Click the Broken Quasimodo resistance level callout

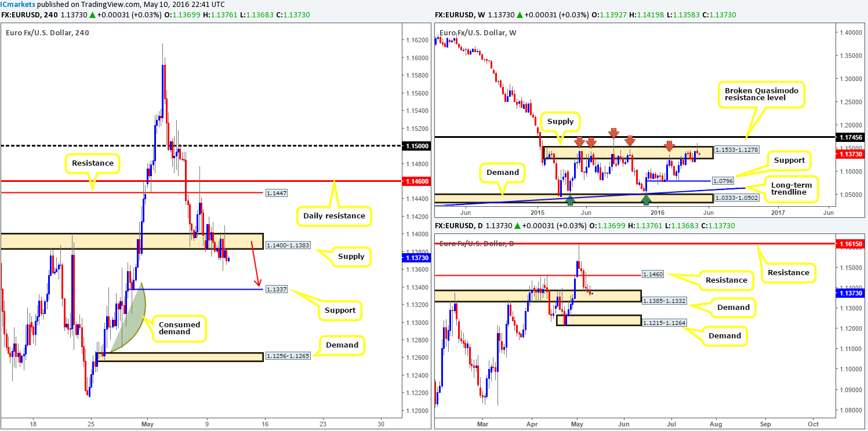pos(762,94)
